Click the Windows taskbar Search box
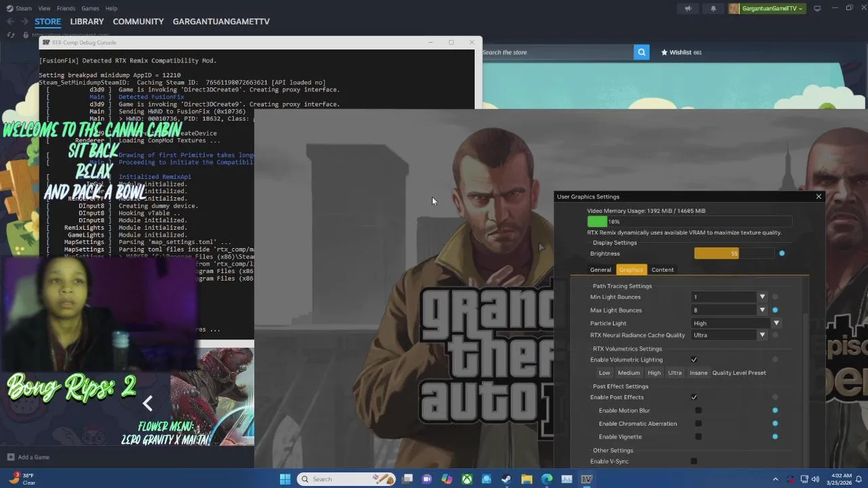 point(346,479)
